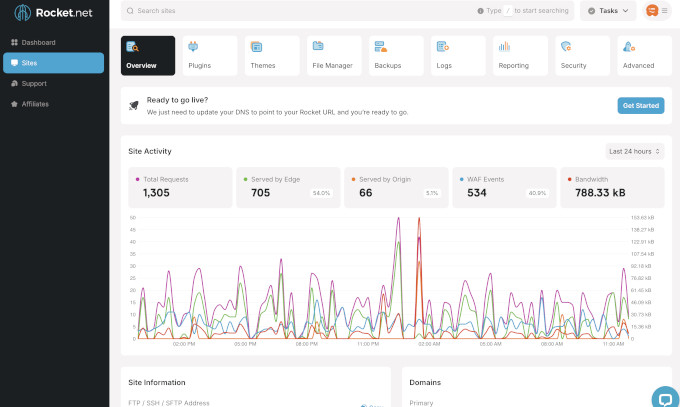Click the Get Started button
680x407 pixels.
coord(641,105)
